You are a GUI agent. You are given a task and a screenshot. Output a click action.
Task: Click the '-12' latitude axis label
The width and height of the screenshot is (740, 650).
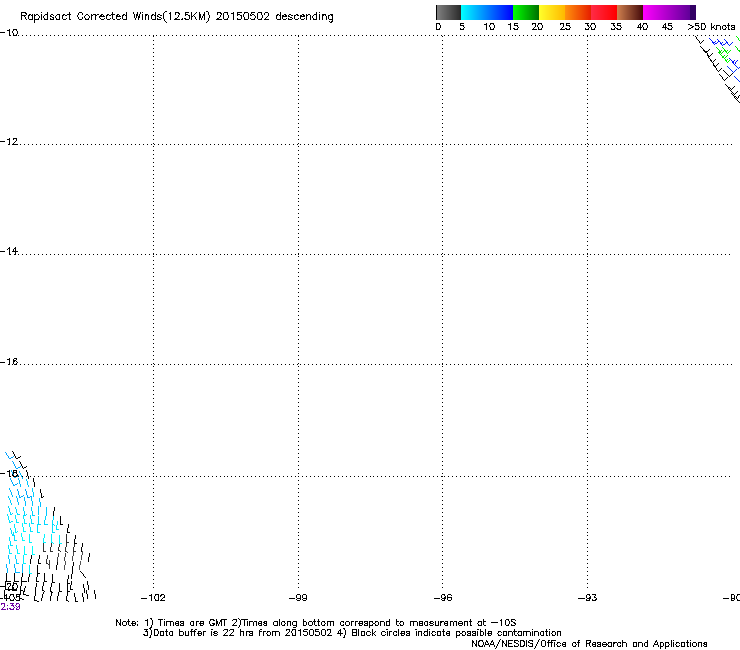coord(9,142)
